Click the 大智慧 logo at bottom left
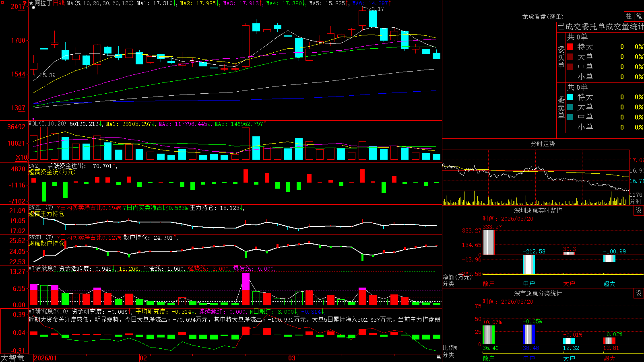This screenshot has width=644, height=362. coord(12,358)
